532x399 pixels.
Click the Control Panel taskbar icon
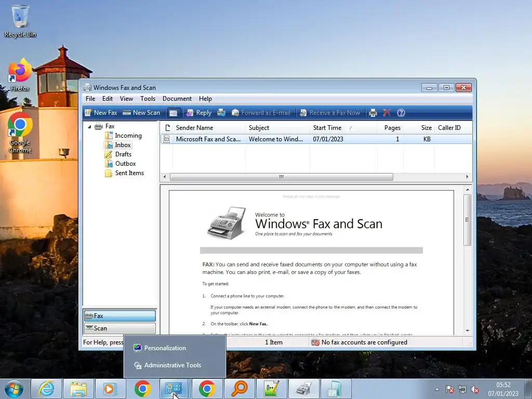pyautogui.click(x=174, y=389)
